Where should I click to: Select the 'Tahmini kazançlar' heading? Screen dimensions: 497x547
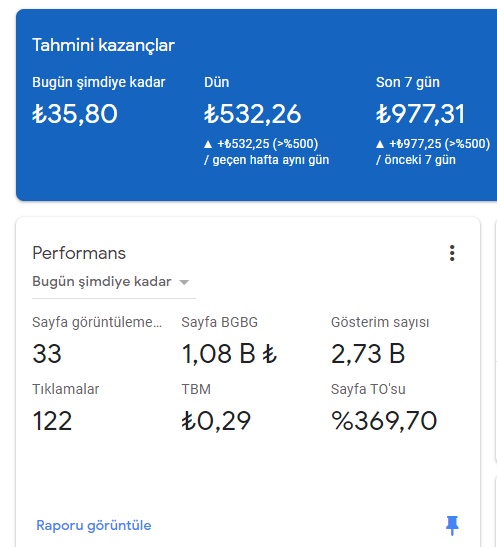point(103,45)
